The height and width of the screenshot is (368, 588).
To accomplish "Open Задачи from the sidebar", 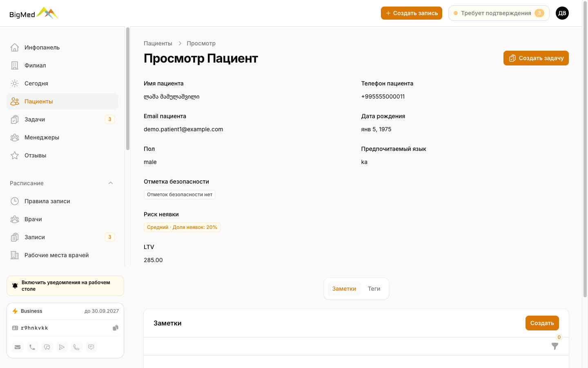I will [62, 119].
